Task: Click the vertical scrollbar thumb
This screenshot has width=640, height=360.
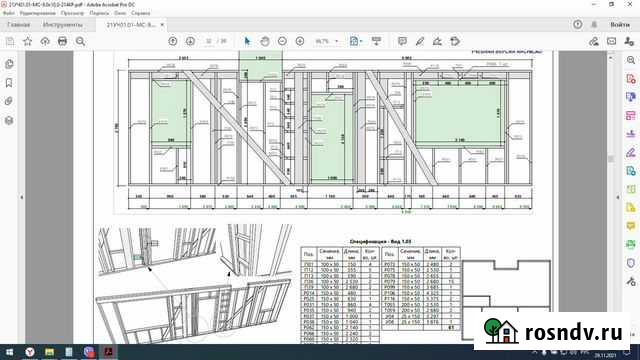Action: click(x=611, y=158)
